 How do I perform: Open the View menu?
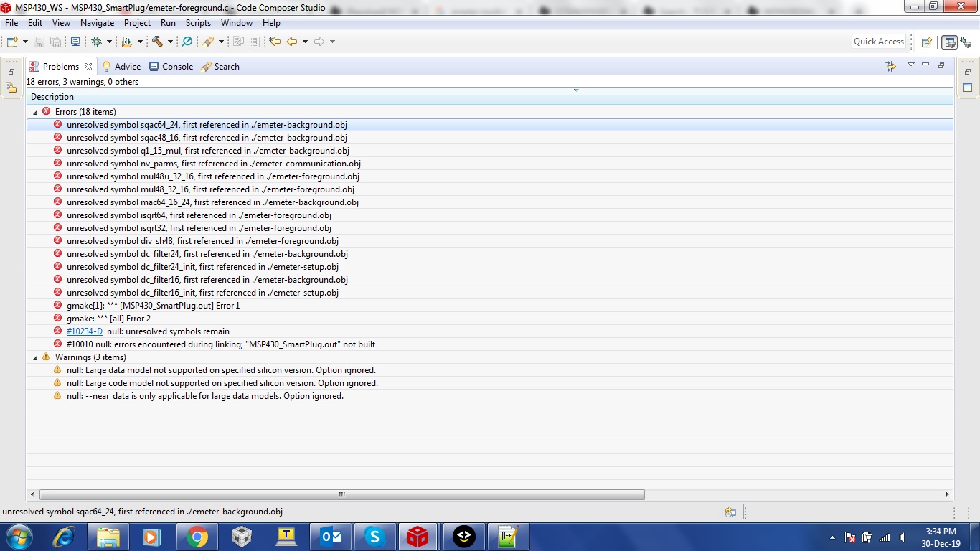point(61,23)
